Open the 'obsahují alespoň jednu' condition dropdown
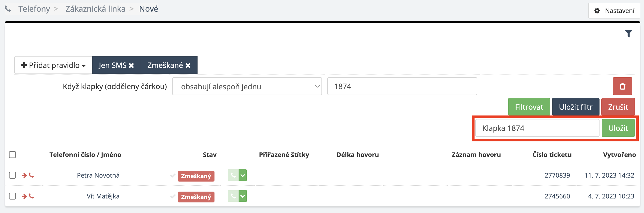The width and height of the screenshot is (644, 213). point(247,86)
